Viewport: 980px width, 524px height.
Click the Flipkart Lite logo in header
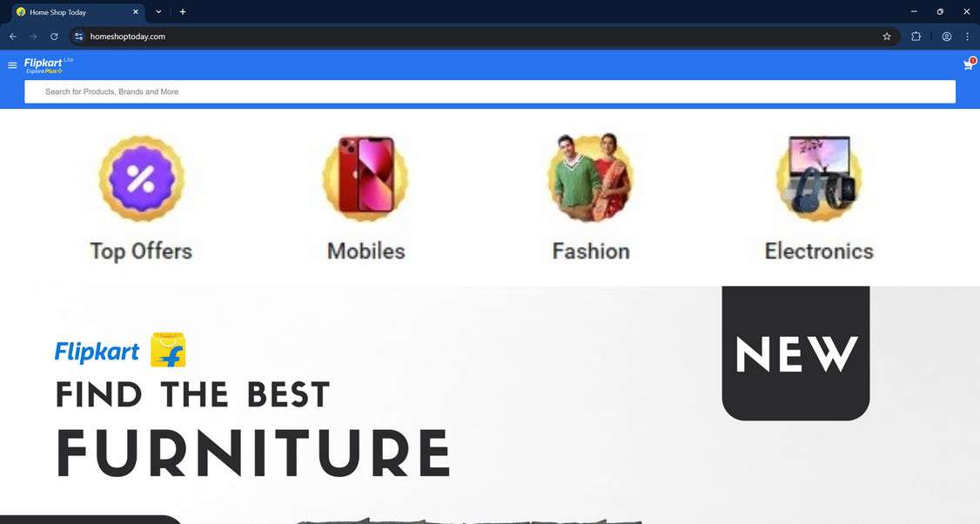(x=49, y=65)
